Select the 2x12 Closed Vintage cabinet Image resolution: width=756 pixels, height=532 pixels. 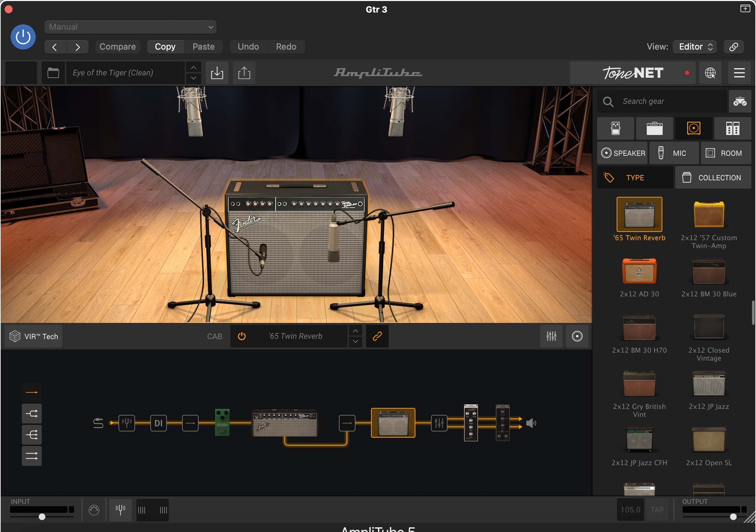709,328
